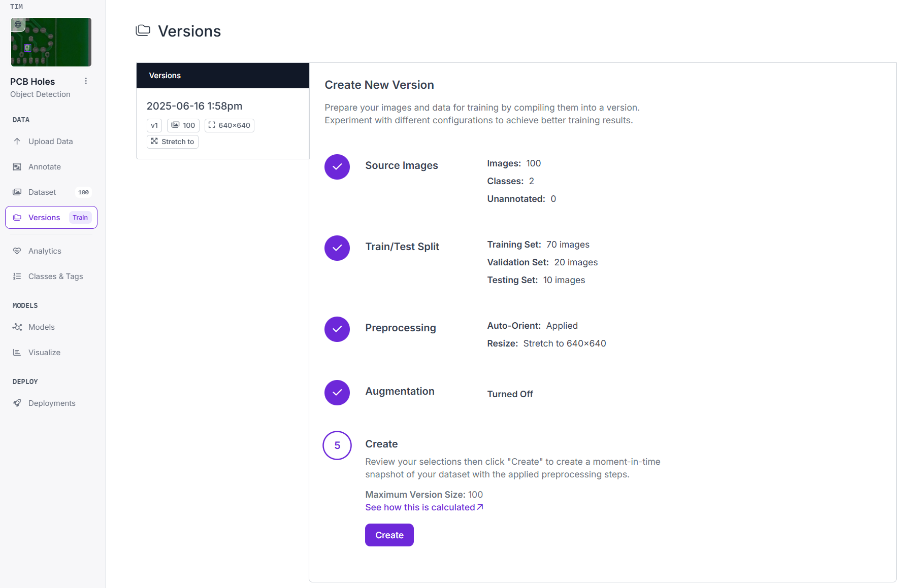Expand the Train/Test Split step
916x588 pixels.
pyautogui.click(x=402, y=247)
